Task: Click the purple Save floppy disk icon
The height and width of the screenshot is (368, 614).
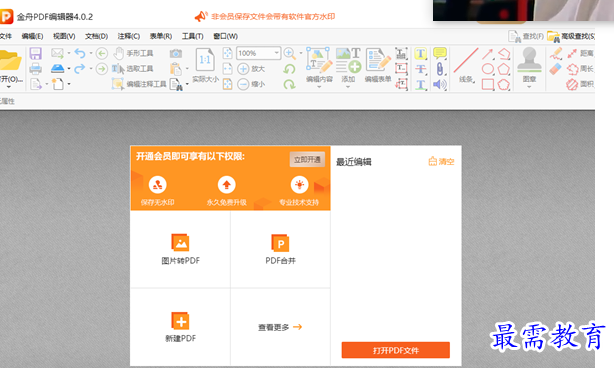Action: pyautogui.click(x=35, y=53)
